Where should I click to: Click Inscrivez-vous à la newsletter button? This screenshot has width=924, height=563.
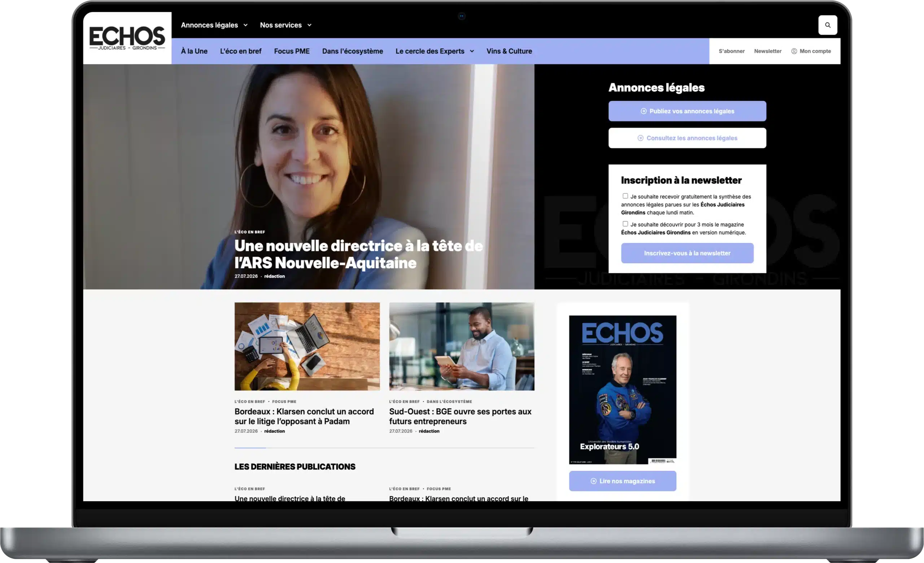[687, 253]
